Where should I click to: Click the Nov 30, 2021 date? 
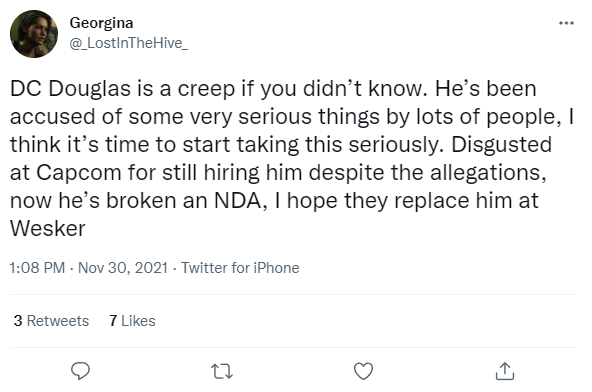click(x=123, y=268)
